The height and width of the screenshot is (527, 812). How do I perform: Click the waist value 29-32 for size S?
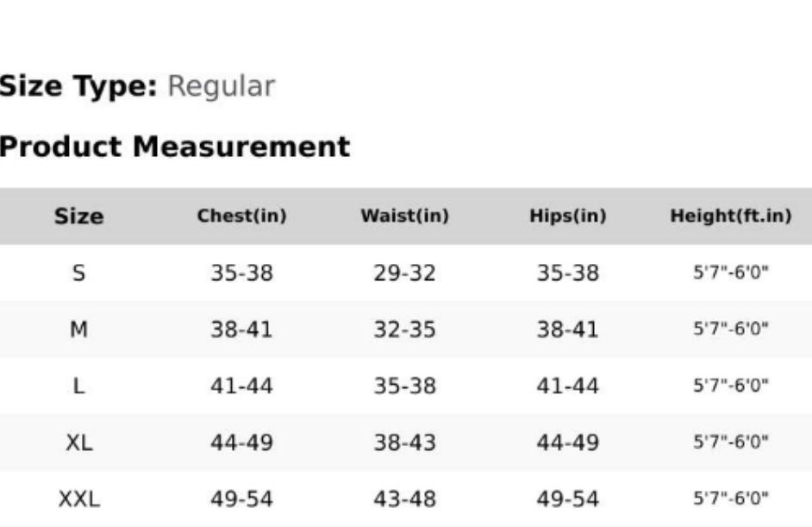[x=404, y=273]
